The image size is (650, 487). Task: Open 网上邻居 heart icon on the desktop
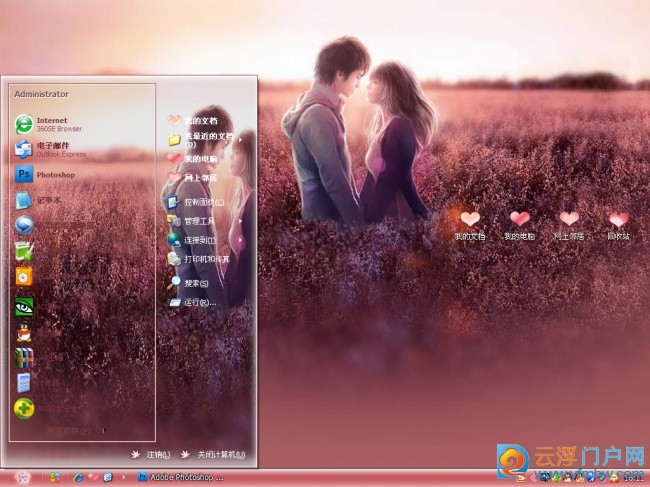tap(569, 225)
